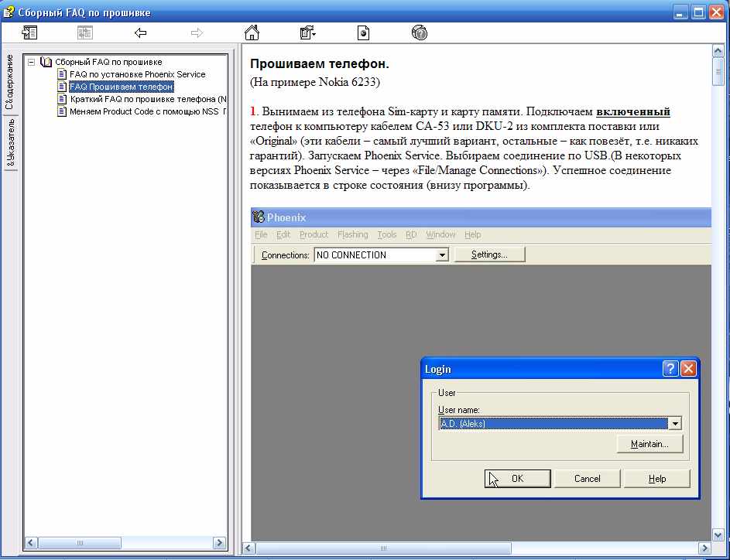The width and height of the screenshot is (730, 560).
Task: Open the Help menu in Phoenix
Action: (472, 234)
